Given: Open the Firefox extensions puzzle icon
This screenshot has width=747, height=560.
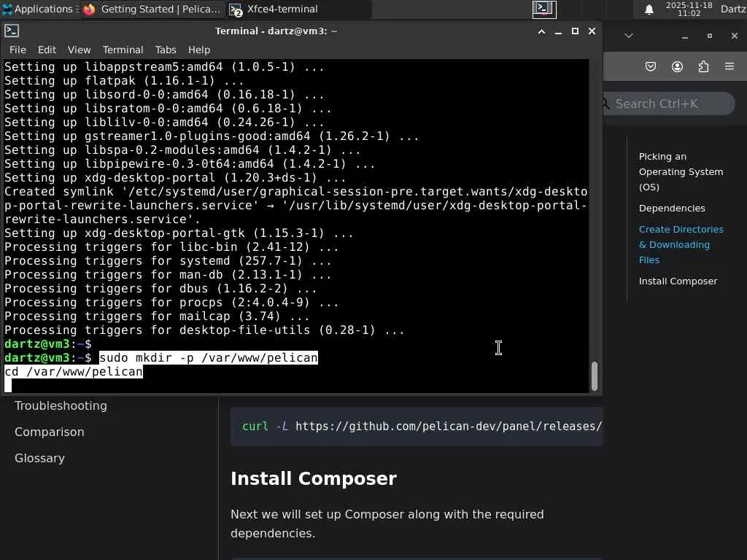Looking at the screenshot, I should [703, 66].
